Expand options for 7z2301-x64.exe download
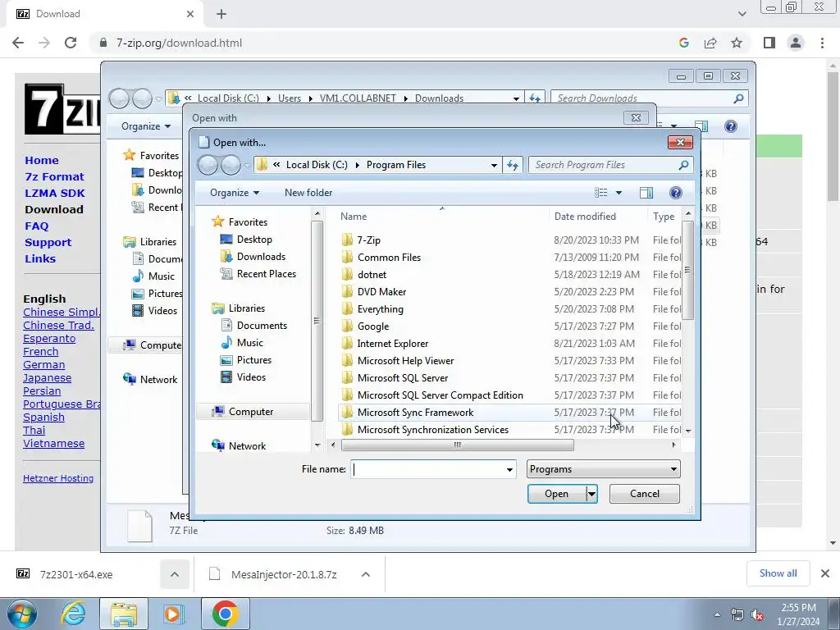This screenshot has height=630, width=840. tap(174, 574)
